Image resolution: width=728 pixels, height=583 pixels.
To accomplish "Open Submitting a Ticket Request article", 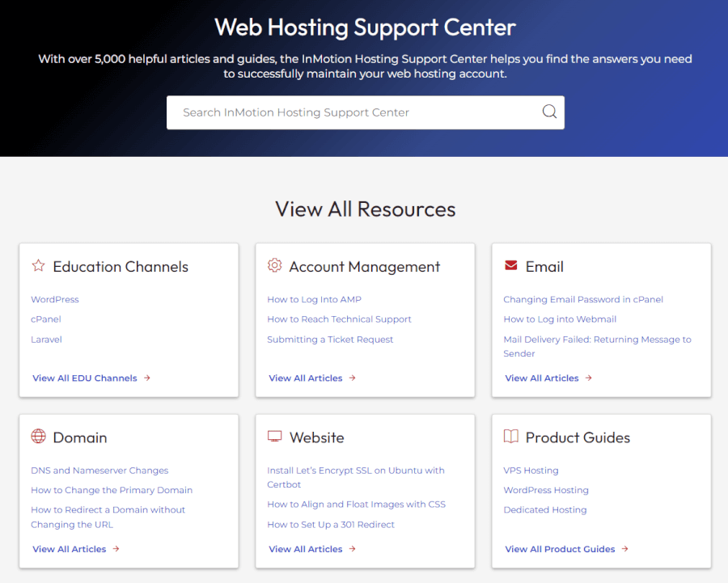I will tap(330, 340).
